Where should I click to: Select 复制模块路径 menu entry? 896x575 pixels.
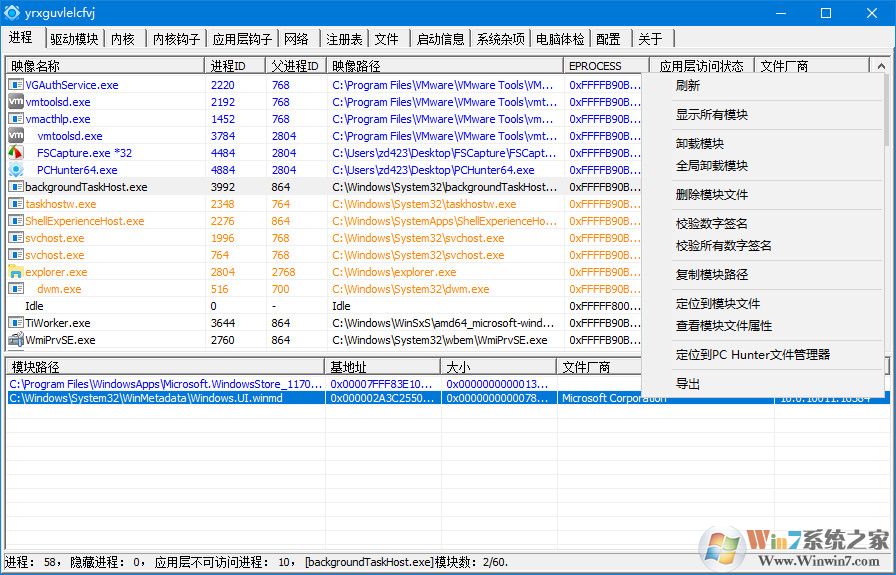coord(711,275)
